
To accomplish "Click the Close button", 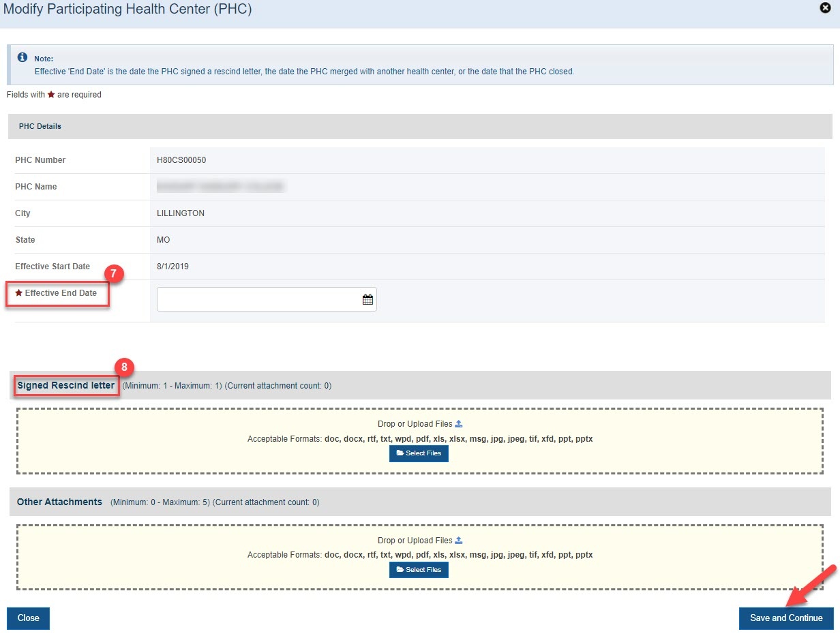I will pos(28,618).
